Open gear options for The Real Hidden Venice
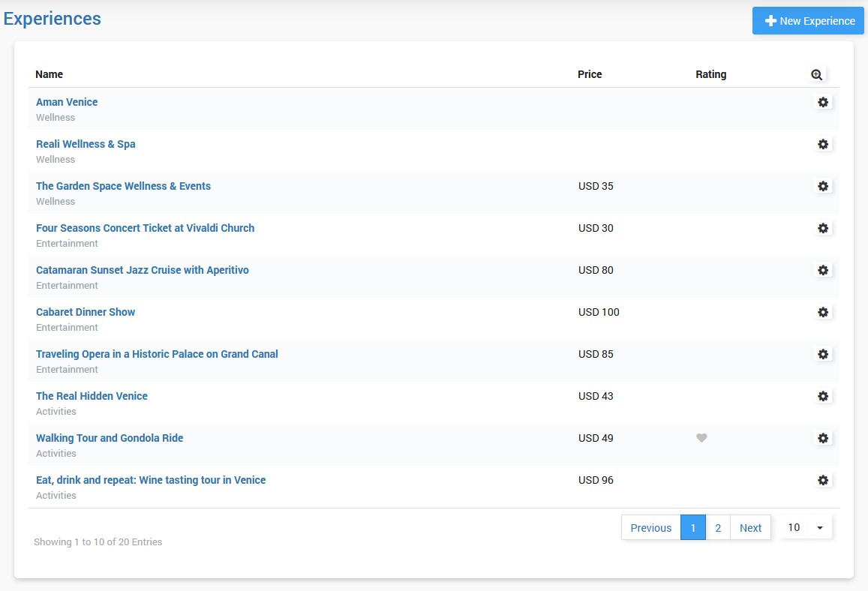Viewport: 868px width, 591px height. [x=823, y=396]
